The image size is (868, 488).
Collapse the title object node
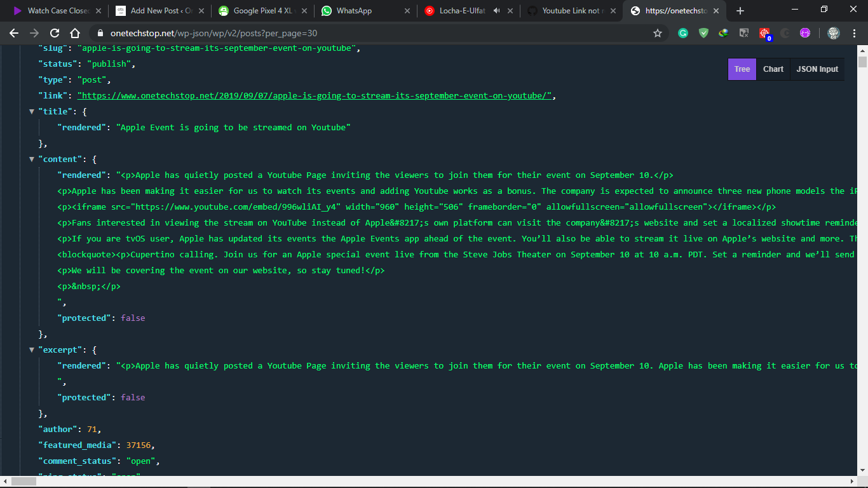point(31,111)
